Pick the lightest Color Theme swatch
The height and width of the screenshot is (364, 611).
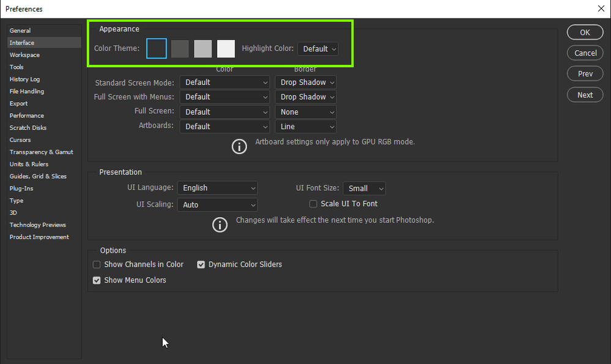(226, 48)
